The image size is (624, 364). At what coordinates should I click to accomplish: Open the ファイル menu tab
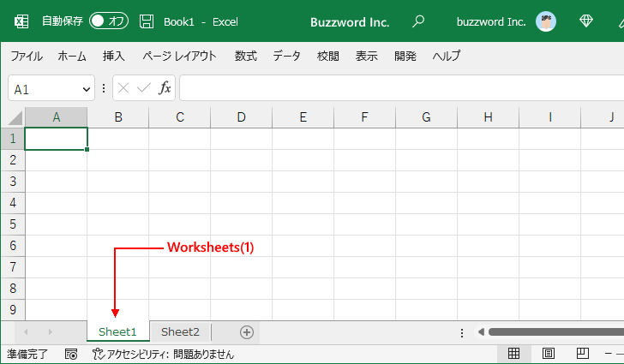(27, 56)
